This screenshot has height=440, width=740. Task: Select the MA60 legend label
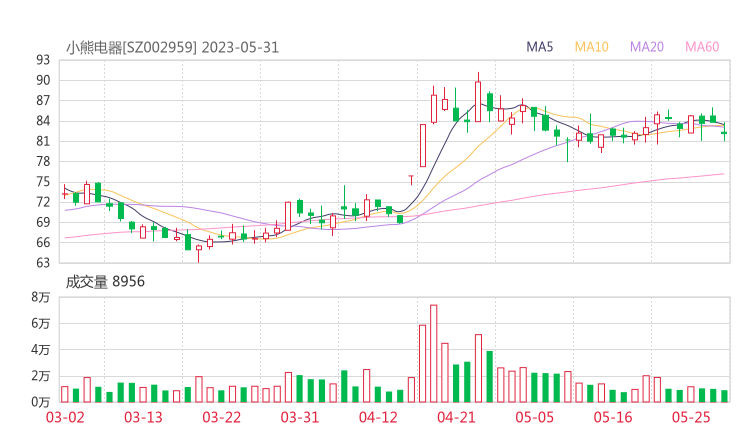point(702,47)
